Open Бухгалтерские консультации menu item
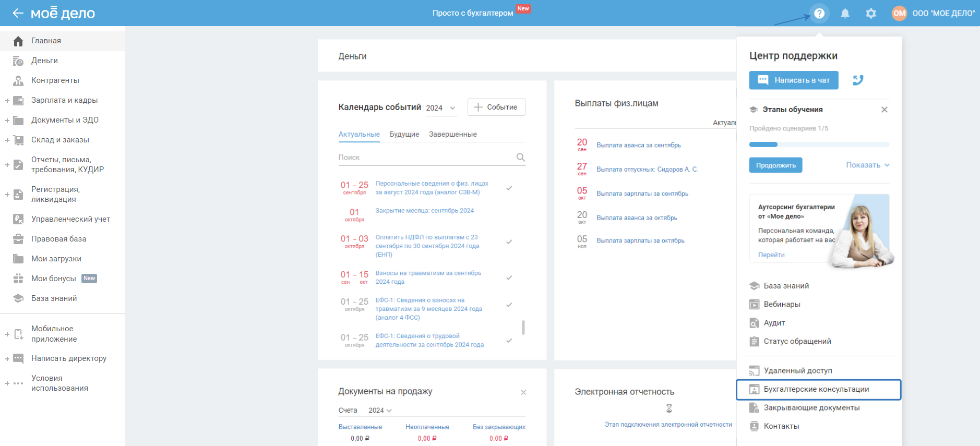The width and height of the screenshot is (980, 446). (x=818, y=390)
